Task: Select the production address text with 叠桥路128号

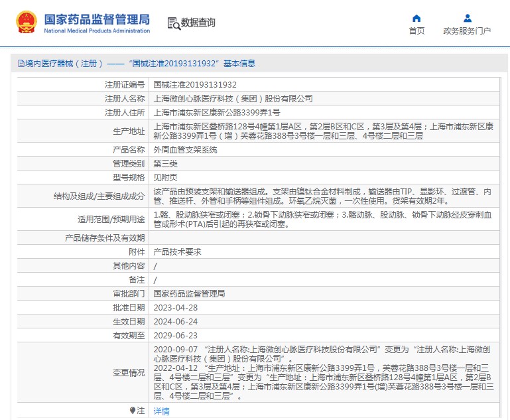Action: coord(323,131)
